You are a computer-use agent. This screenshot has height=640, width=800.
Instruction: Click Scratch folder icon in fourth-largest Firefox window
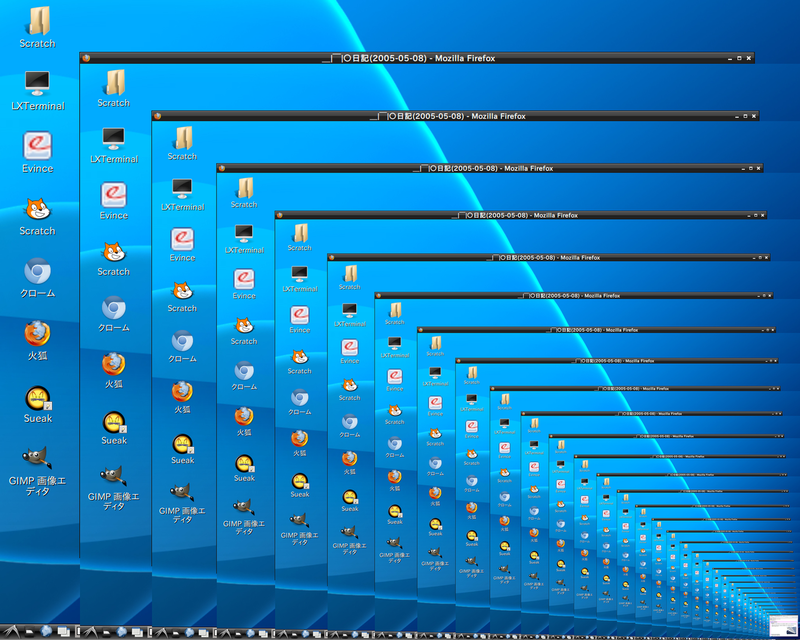301,233
